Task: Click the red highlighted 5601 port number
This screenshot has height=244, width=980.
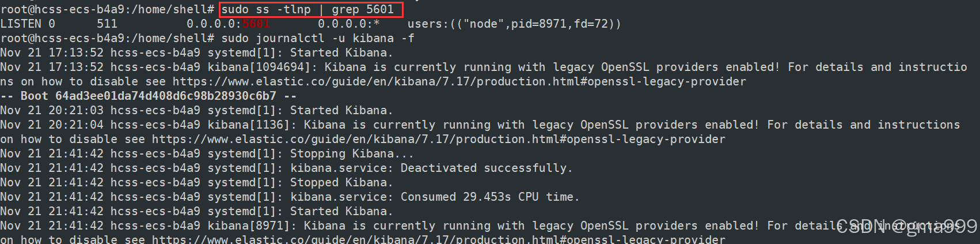Action: (256, 24)
